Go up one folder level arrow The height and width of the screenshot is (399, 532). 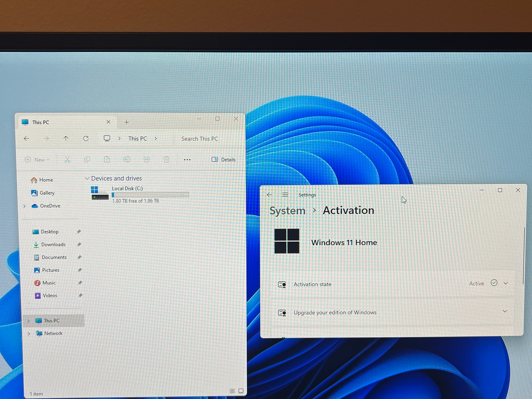tap(66, 138)
